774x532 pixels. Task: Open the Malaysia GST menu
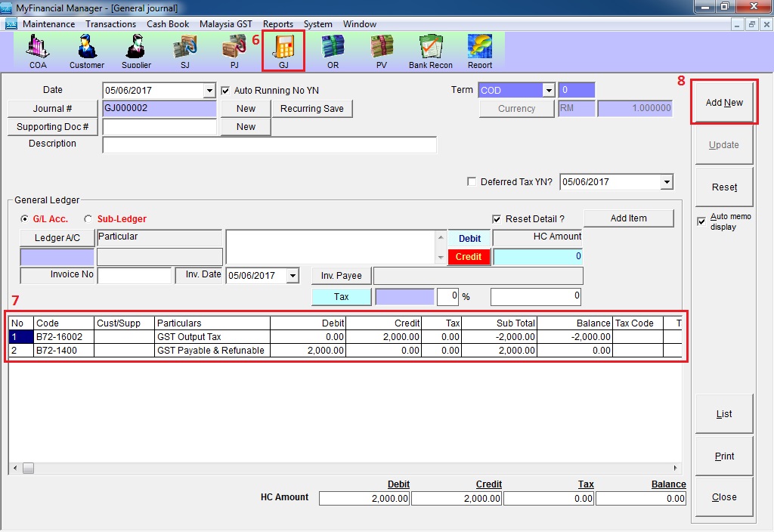pyautogui.click(x=225, y=24)
